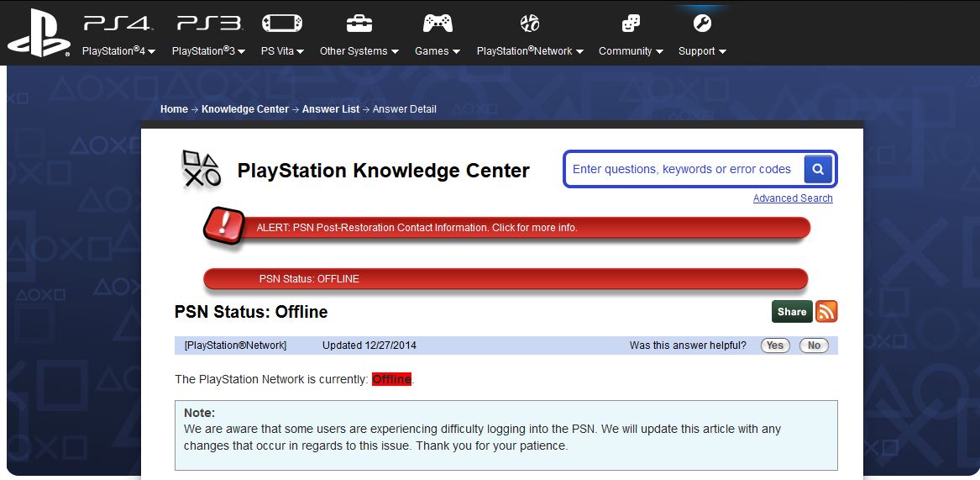Open Knowledge Center breadcrumb link
Screen dimensions: 980x480
[245, 109]
